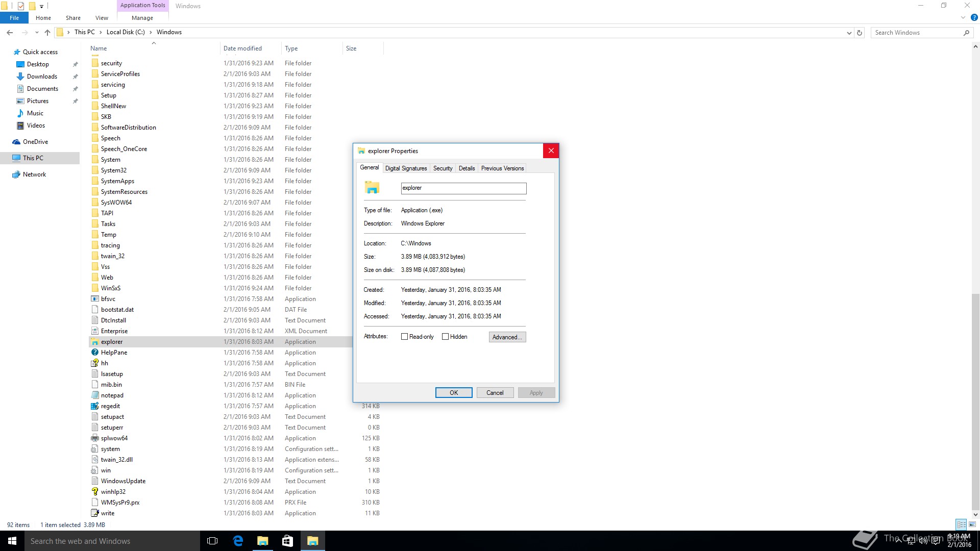Click the winhlp32 file icon
The height and width of the screenshot is (551, 980).
(94, 492)
